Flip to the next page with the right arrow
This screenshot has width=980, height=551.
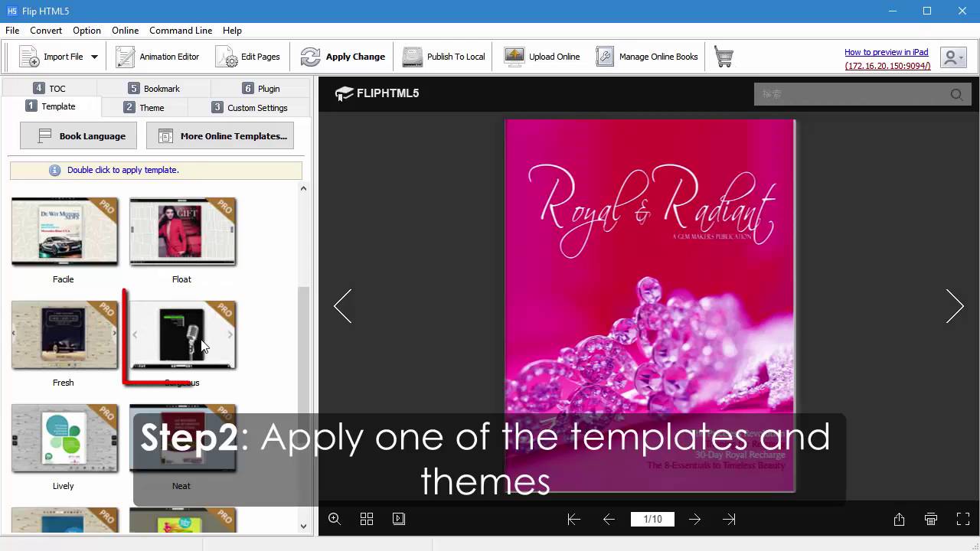click(954, 306)
